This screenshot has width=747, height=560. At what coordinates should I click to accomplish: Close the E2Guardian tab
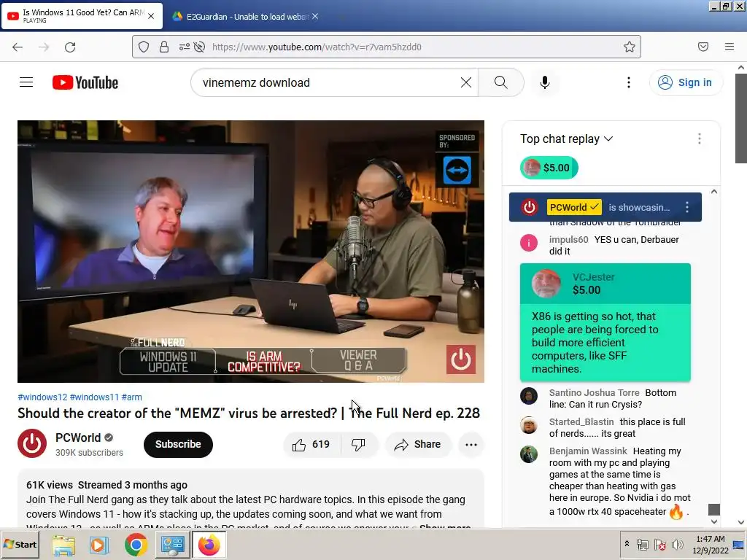315,16
